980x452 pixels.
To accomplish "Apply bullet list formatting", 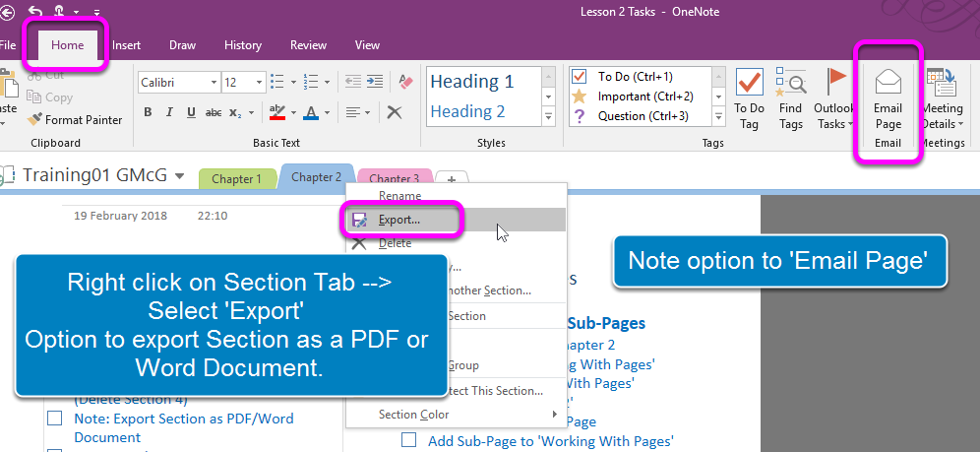I will [278, 82].
